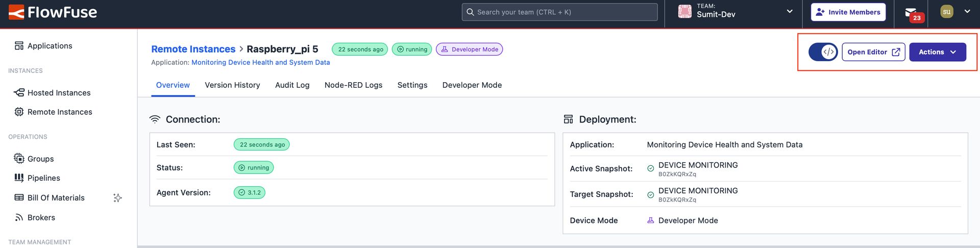Screen dimensions: 980x248
Task: Click the Applications sidebar icon
Action: pyautogui.click(x=19, y=46)
